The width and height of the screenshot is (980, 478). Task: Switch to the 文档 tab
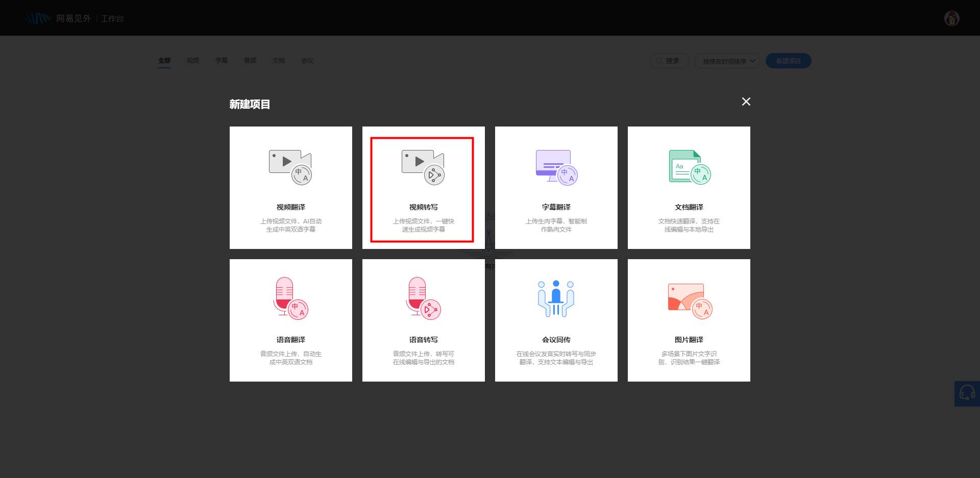click(x=279, y=61)
